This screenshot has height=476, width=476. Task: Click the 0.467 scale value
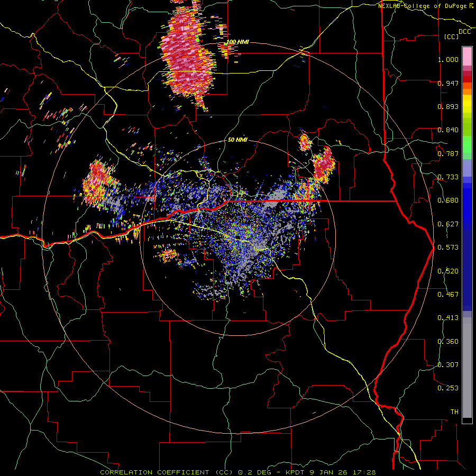[x=448, y=295]
